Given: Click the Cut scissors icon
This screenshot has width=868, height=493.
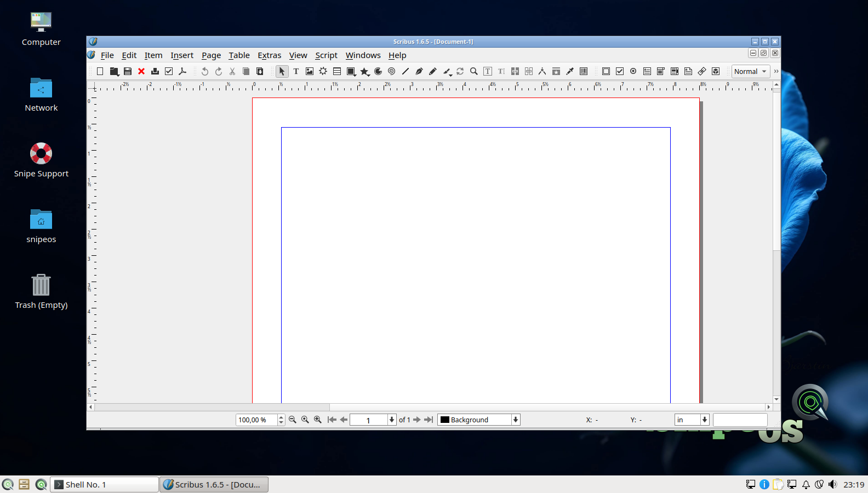Looking at the screenshot, I should point(232,71).
